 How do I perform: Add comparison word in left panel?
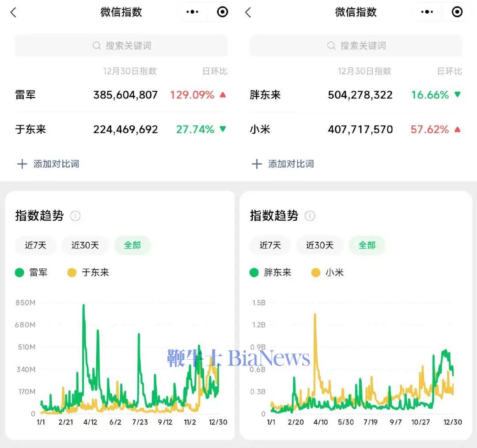tap(56, 164)
